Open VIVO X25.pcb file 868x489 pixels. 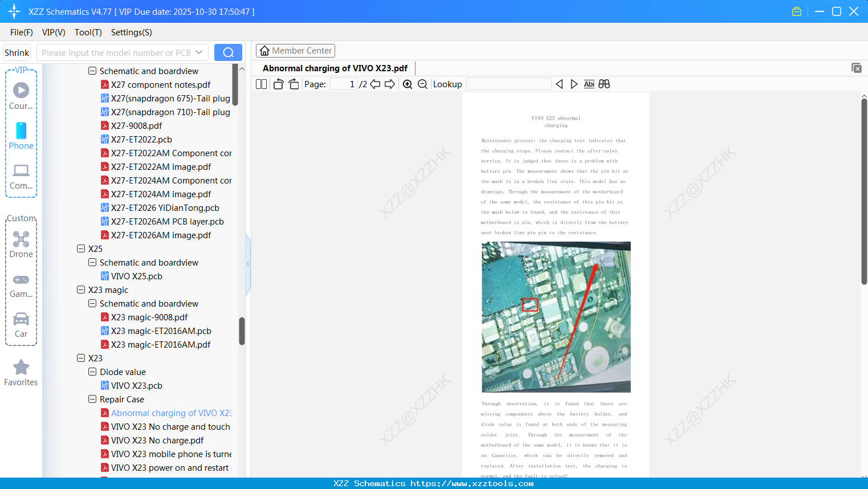(137, 276)
